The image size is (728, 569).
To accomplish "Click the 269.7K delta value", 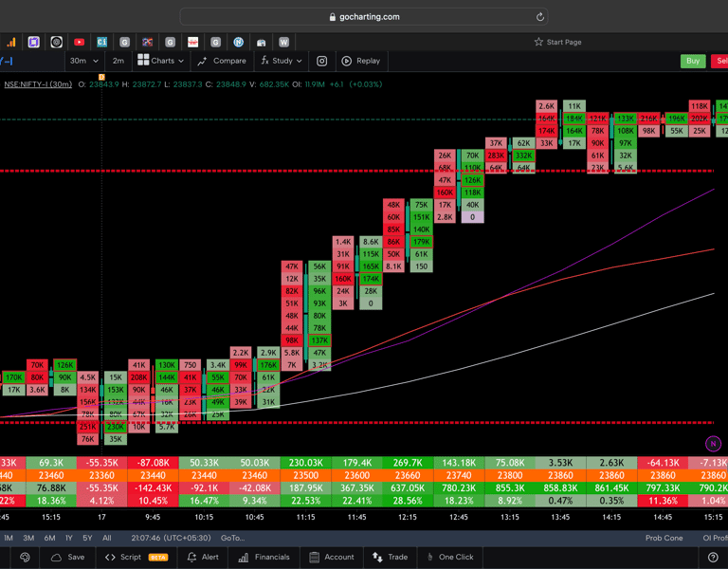I will pos(408,463).
